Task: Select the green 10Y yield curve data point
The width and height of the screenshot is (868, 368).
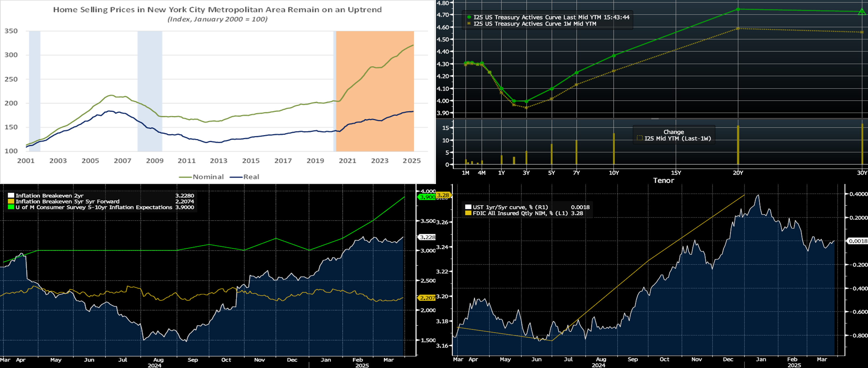Action: pos(614,56)
